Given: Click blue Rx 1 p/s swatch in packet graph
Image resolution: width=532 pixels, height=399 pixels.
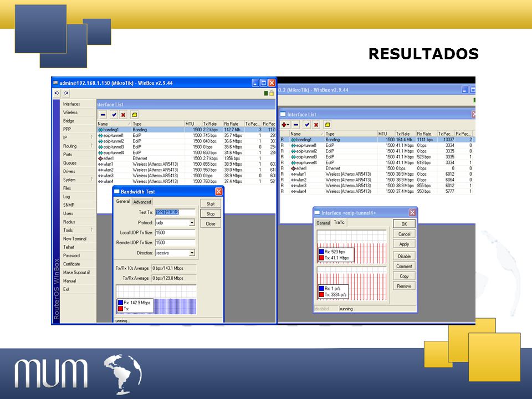Looking at the screenshot, I should [321, 288].
